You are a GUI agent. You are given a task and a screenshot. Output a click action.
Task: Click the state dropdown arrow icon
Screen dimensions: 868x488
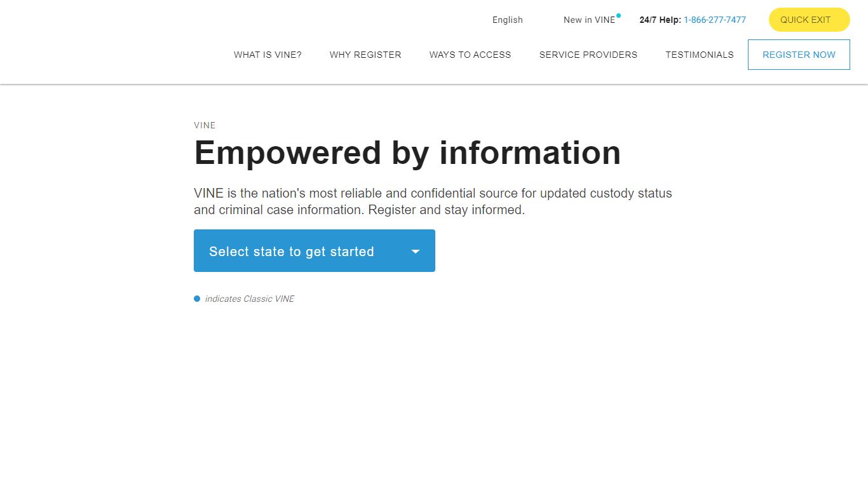point(416,252)
